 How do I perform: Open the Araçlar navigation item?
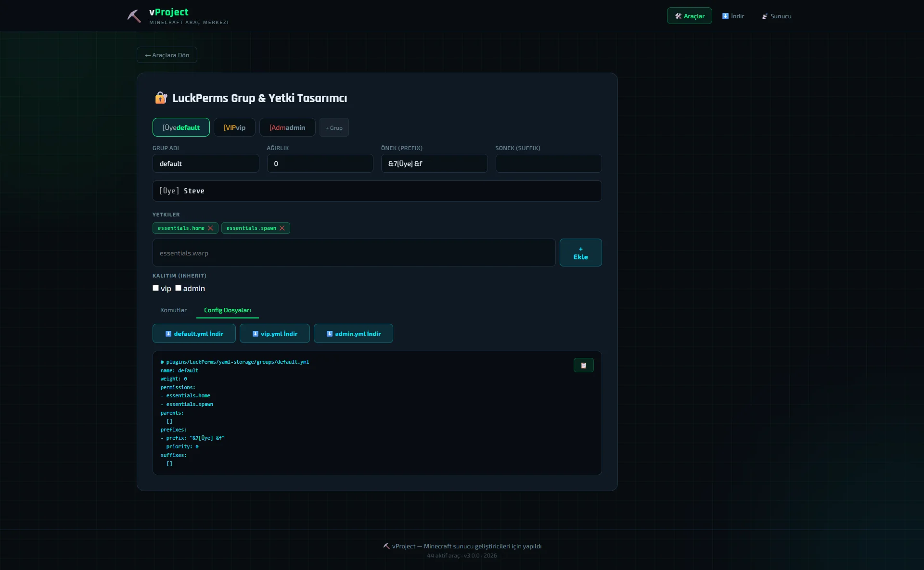(689, 16)
